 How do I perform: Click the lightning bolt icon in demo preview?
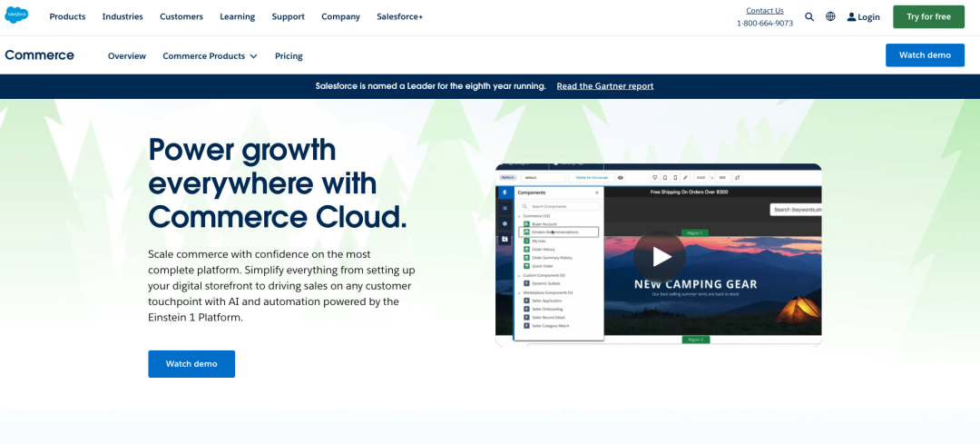click(x=505, y=192)
